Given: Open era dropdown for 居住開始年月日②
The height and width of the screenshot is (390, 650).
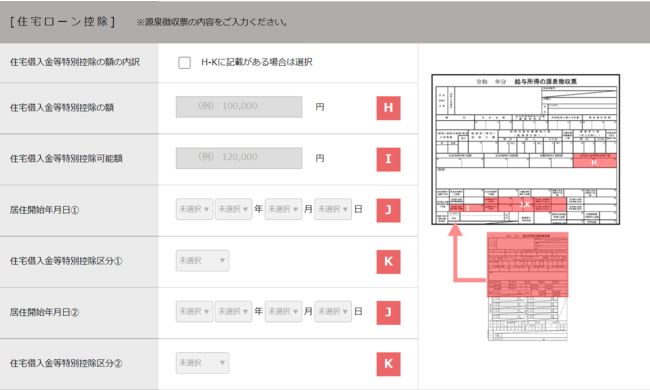Looking at the screenshot, I should [x=194, y=311].
